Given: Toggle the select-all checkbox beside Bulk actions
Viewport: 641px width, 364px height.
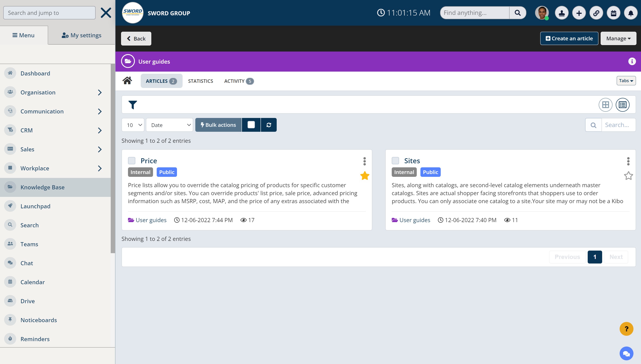Looking at the screenshot, I should pyautogui.click(x=251, y=125).
